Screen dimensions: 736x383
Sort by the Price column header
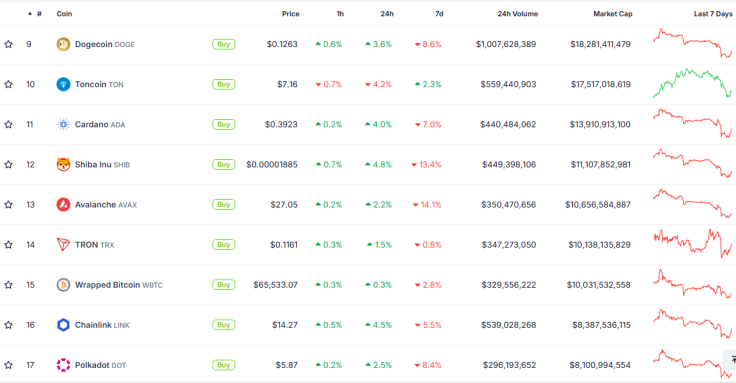click(291, 14)
